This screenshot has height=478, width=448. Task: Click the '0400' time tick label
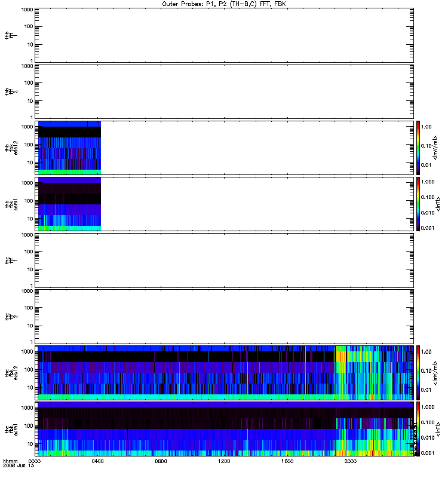click(x=97, y=461)
